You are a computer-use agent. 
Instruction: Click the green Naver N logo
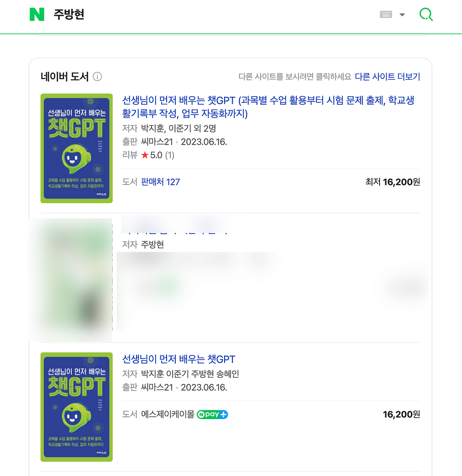pyautogui.click(x=37, y=14)
